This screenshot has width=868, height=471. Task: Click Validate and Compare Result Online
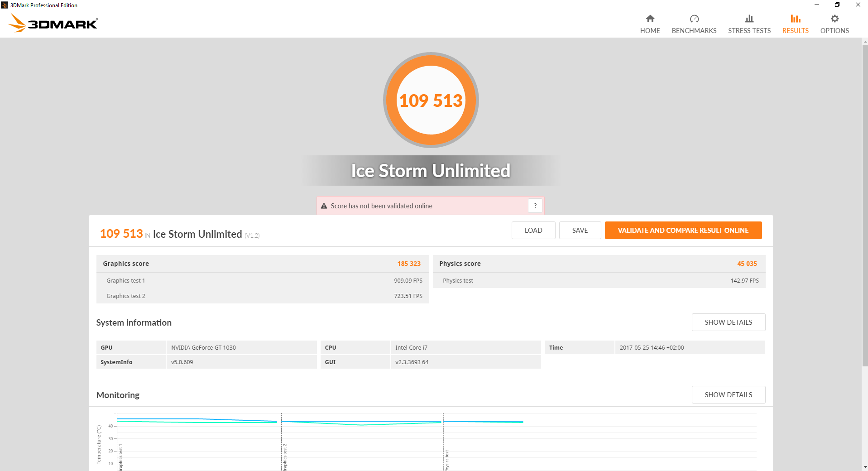coord(683,230)
